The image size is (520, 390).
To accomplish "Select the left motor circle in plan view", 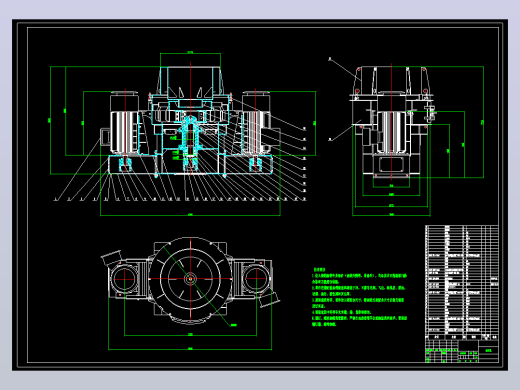I will tap(124, 279).
